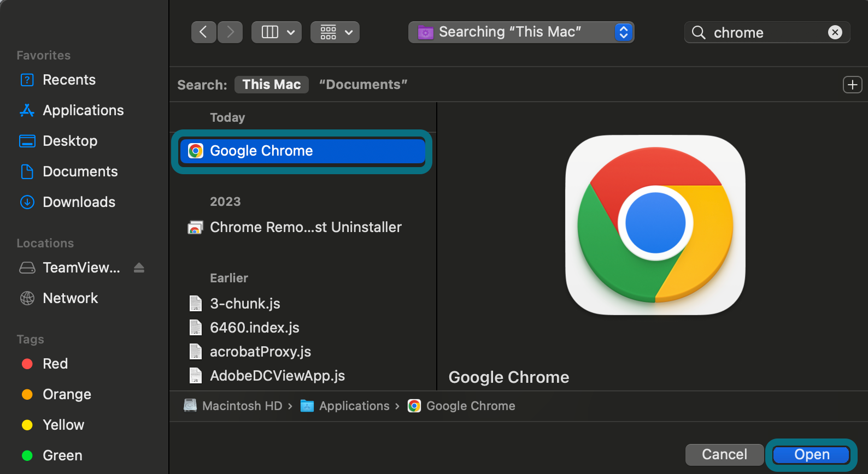Viewport: 868px width, 474px height.
Task: Select the Green tag
Action: pyautogui.click(x=62, y=455)
